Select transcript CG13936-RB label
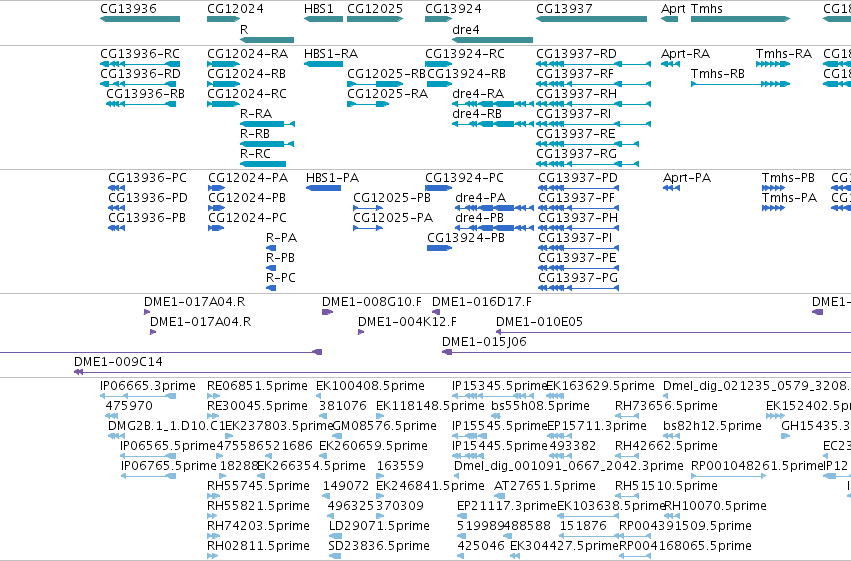The height and width of the screenshot is (561, 851). pyautogui.click(x=145, y=94)
